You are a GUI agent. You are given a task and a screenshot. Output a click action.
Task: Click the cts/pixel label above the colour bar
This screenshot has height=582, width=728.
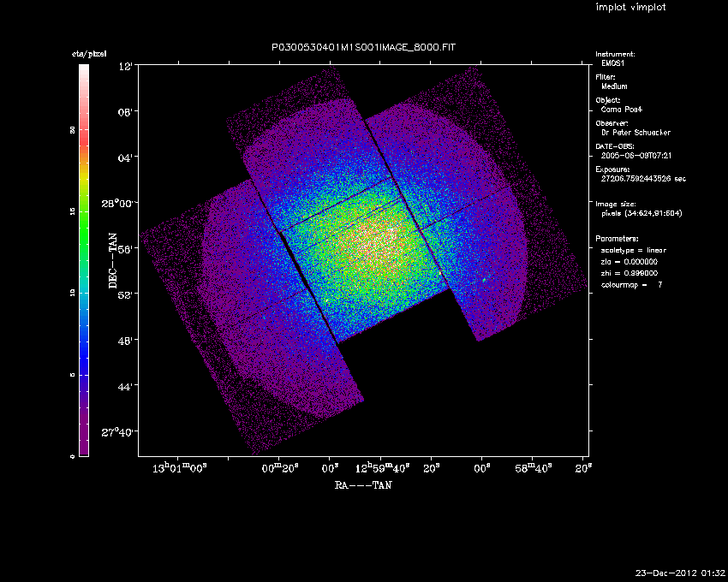coord(88,54)
